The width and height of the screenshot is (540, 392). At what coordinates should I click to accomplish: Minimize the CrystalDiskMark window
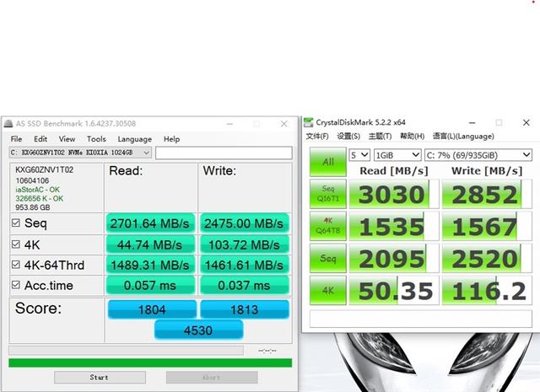(x=472, y=122)
